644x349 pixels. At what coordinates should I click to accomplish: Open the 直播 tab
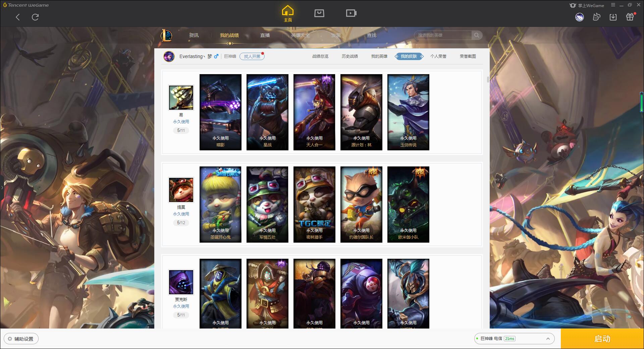click(x=265, y=35)
